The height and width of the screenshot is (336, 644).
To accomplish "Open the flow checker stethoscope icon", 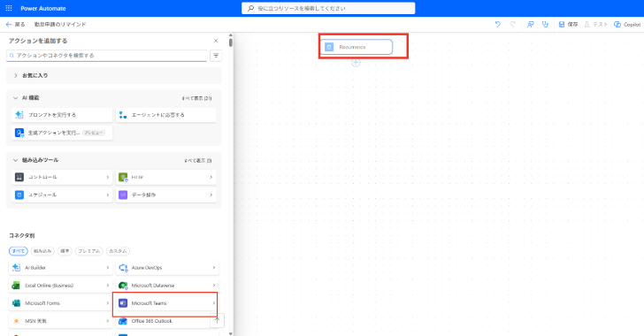I will (x=545, y=24).
